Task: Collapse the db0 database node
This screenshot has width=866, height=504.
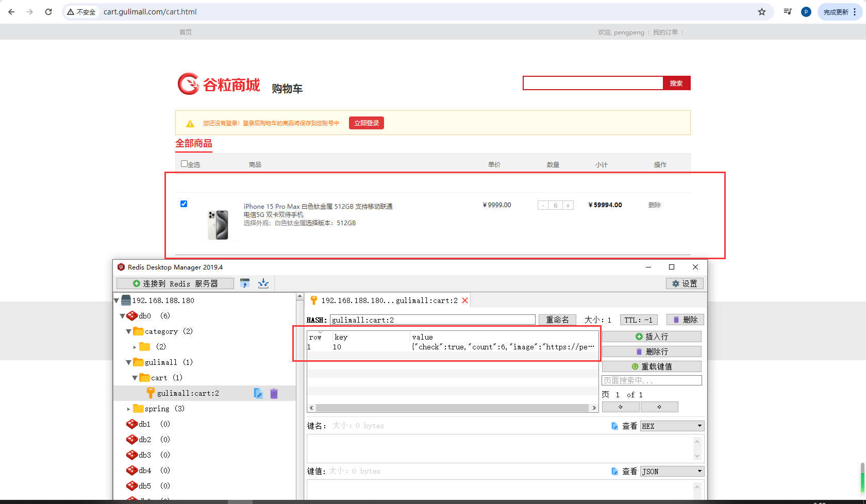Action: coord(123,316)
